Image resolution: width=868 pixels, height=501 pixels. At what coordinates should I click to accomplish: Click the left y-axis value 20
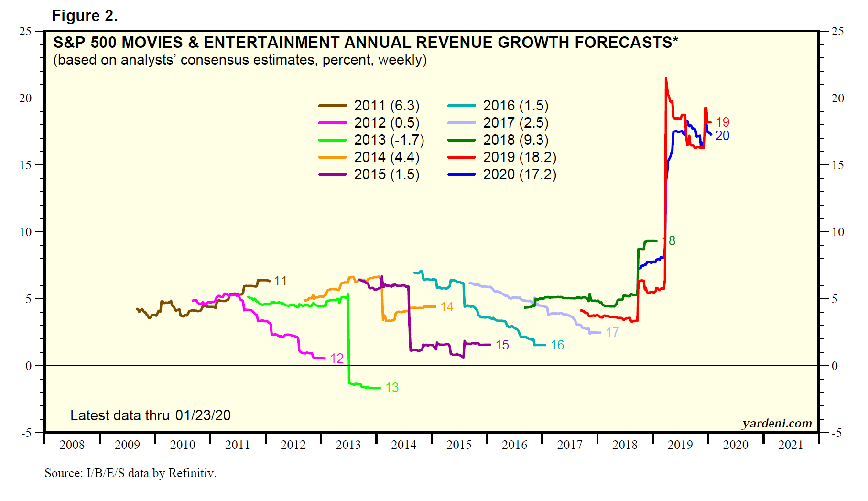tap(25, 98)
